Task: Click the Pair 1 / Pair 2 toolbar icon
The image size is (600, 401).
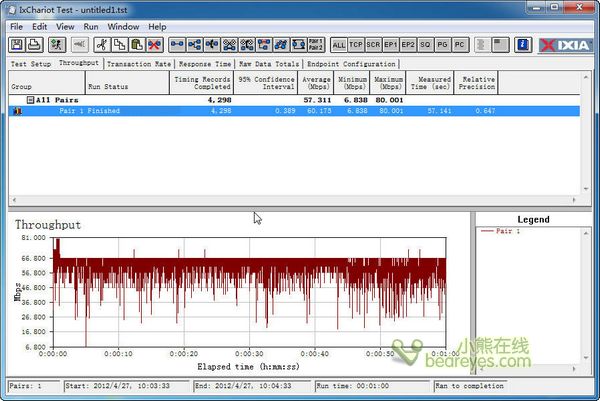Action: [x=316, y=45]
